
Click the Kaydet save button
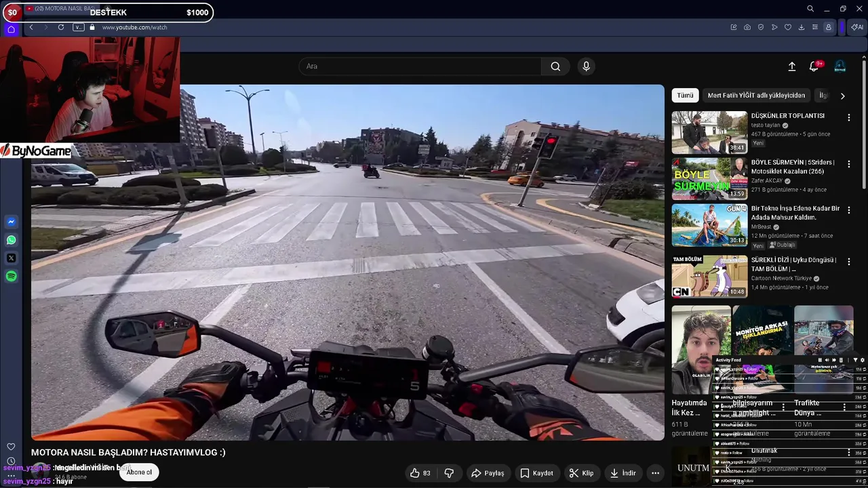tap(536, 473)
